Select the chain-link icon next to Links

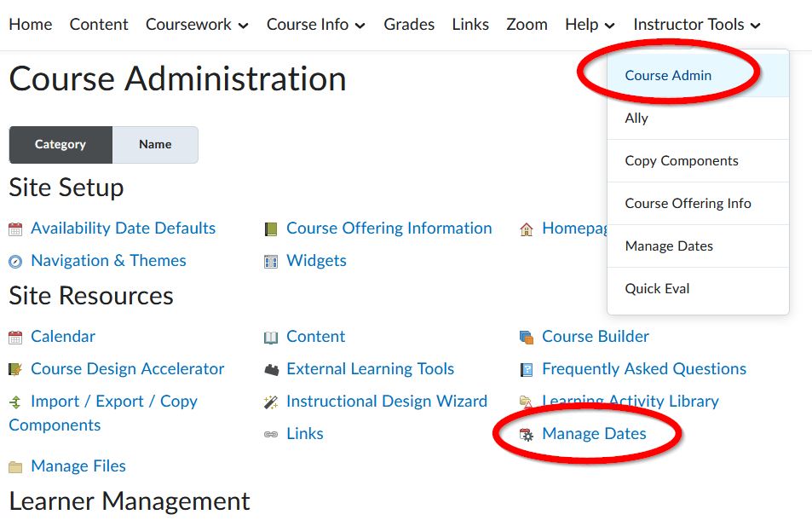point(273,433)
